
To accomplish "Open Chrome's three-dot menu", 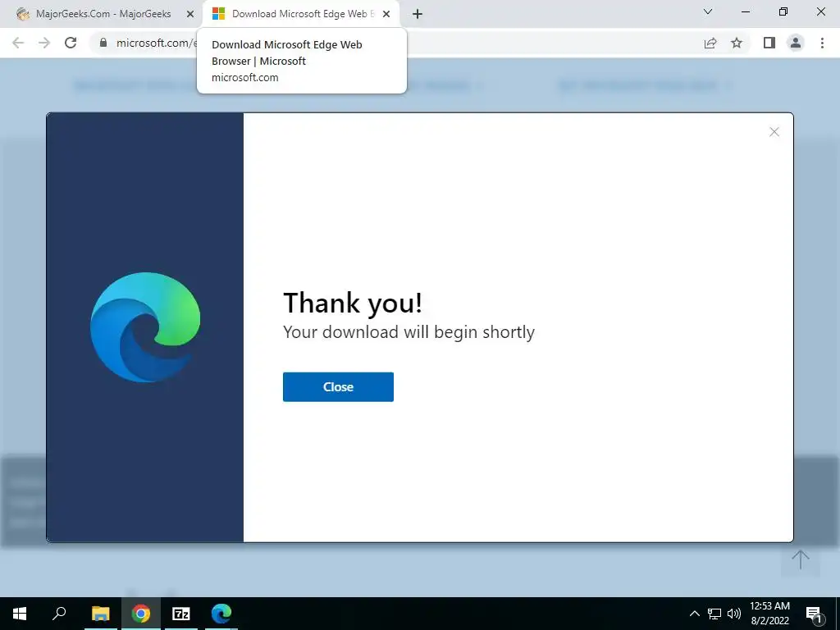I will point(822,43).
